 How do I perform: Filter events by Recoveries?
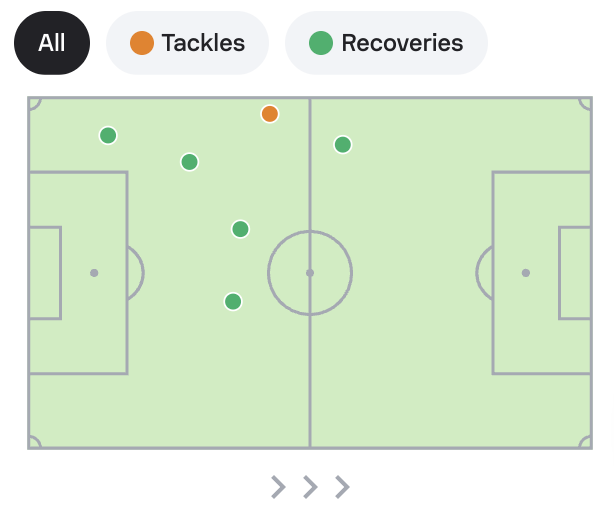point(386,43)
